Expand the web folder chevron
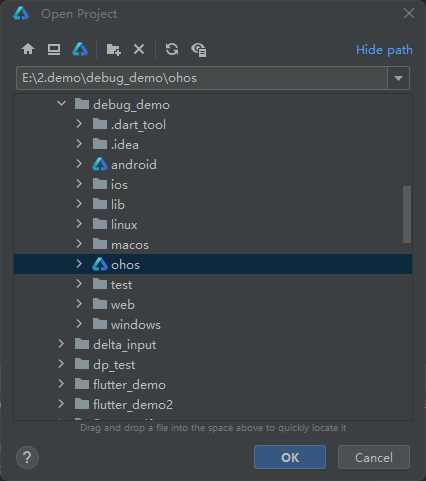Screen dimensions: 426x481 coord(79,304)
